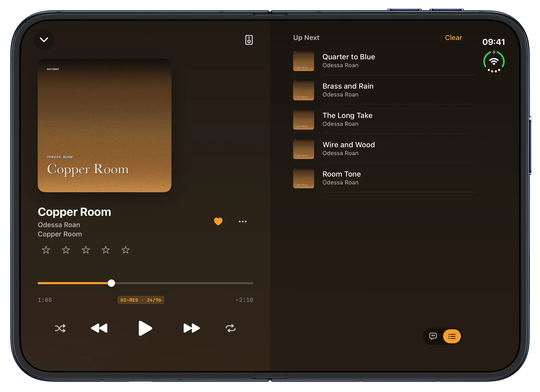The width and height of the screenshot is (540, 392).
Task: Play Brass and Rain from the queue
Action: 384,90
